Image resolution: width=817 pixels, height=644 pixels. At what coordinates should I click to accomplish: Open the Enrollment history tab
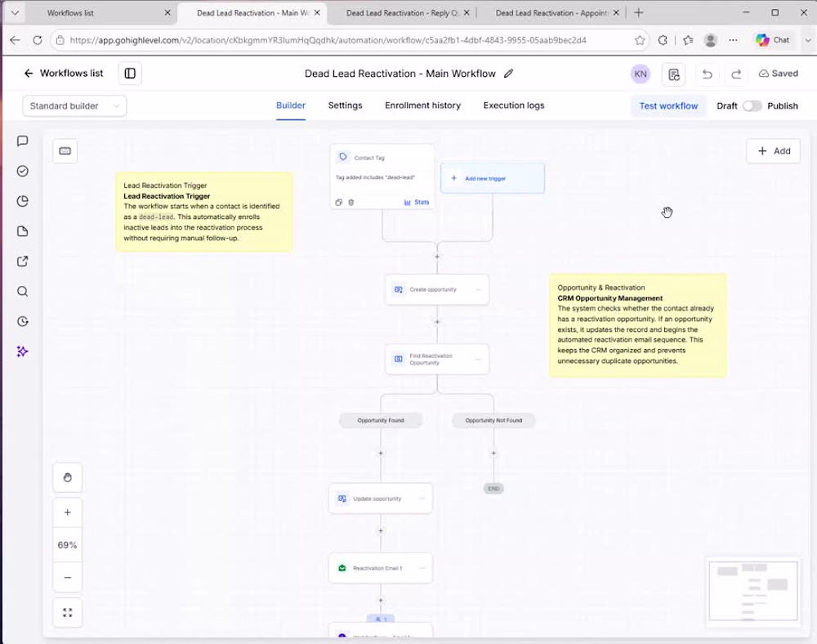coord(422,105)
